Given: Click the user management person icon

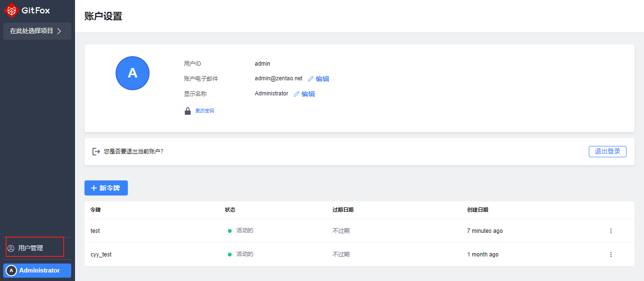Looking at the screenshot, I should 11,248.
